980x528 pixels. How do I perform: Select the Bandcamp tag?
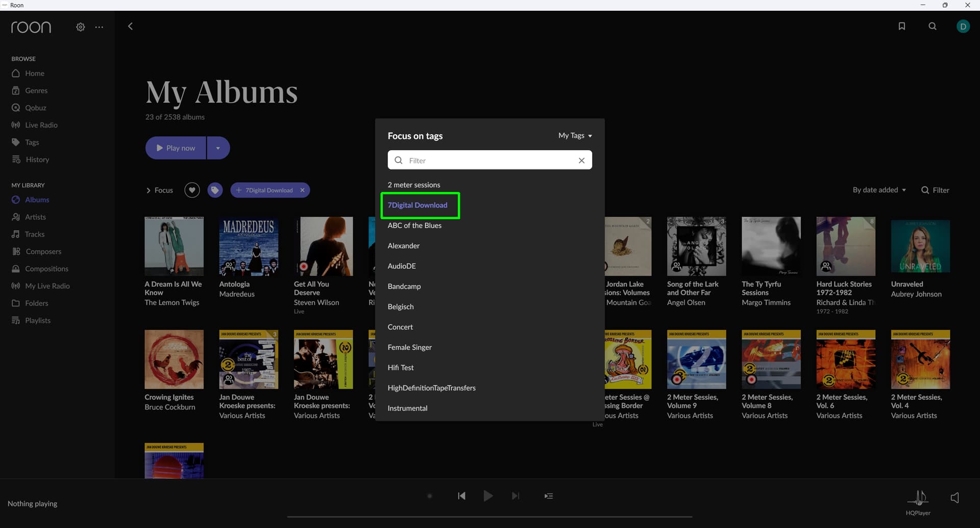pos(404,286)
